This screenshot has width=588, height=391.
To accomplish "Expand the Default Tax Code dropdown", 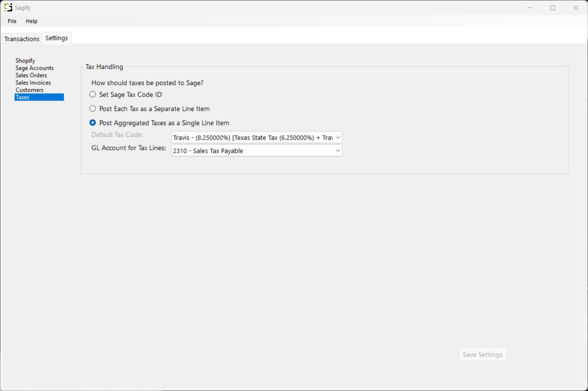I will tap(256, 137).
